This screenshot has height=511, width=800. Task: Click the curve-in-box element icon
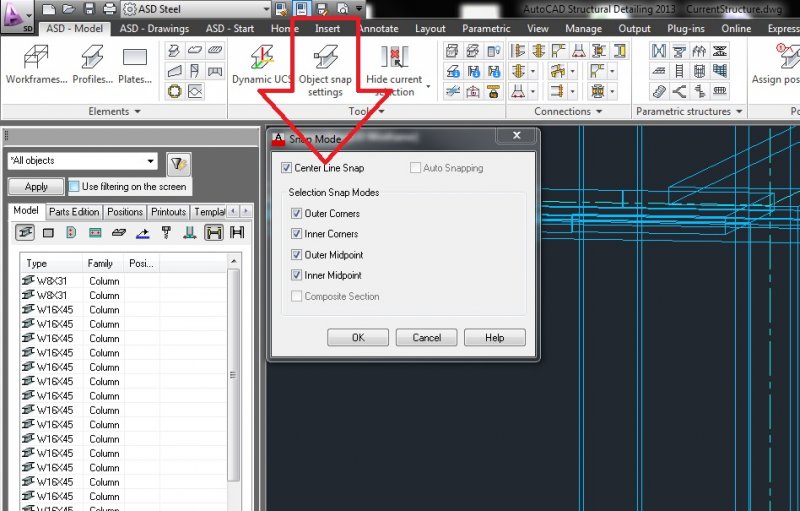coord(195,92)
